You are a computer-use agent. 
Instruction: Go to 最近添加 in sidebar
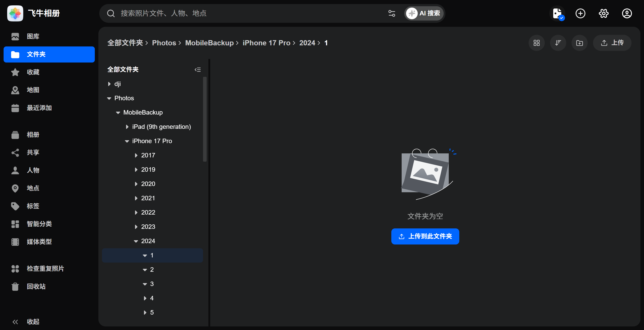[49, 108]
